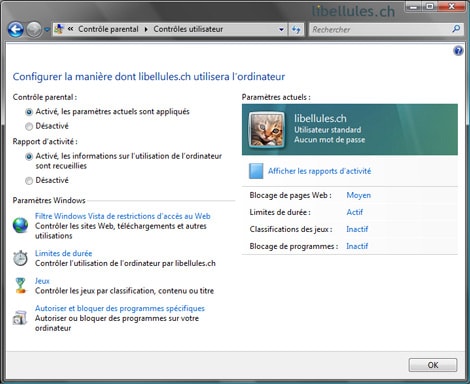This screenshot has height=384, width=470.
Task: Click the Rechercher search field
Action: tap(380, 29)
